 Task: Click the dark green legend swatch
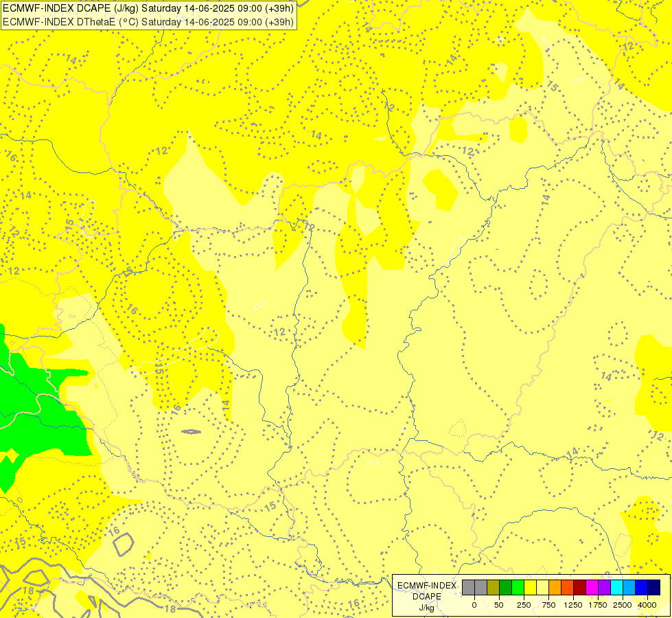coord(506,587)
